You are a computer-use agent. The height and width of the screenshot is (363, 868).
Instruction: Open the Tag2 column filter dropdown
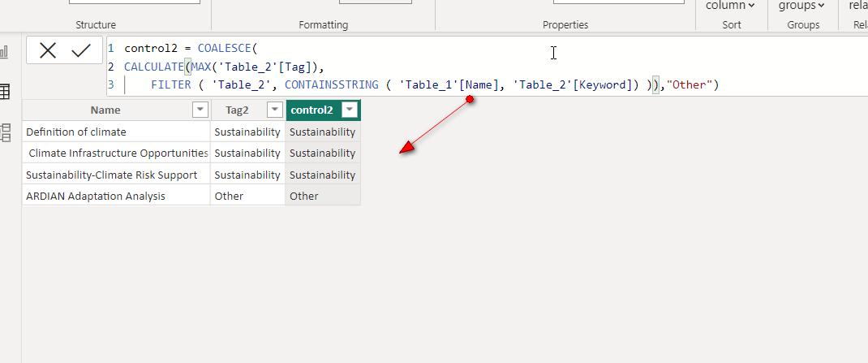point(275,110)
